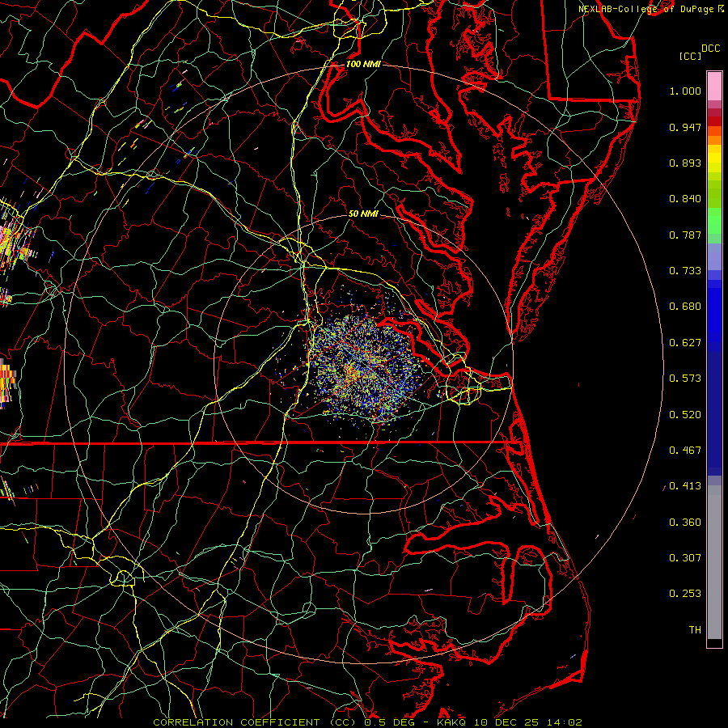The image size is (728, 728).
Task: Click the 100 NMI range ring label
Action: [363, 64]
